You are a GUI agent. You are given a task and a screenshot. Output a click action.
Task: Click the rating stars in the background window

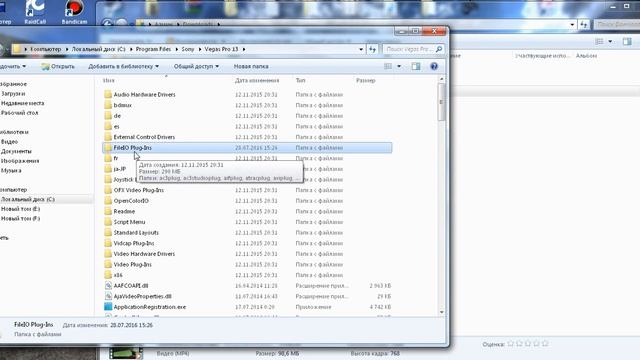[527, 344]
